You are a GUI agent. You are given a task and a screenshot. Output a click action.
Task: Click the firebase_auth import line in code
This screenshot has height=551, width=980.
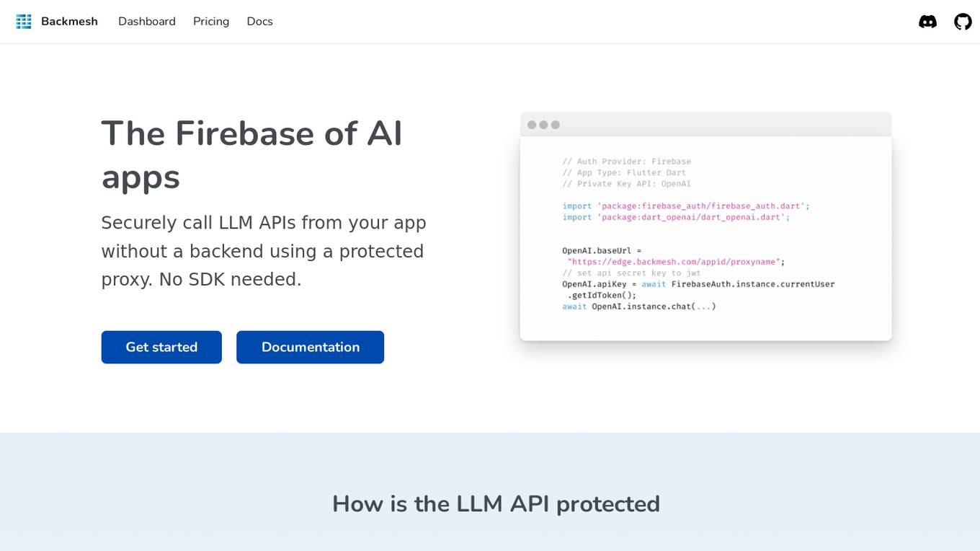pos(686,206)
